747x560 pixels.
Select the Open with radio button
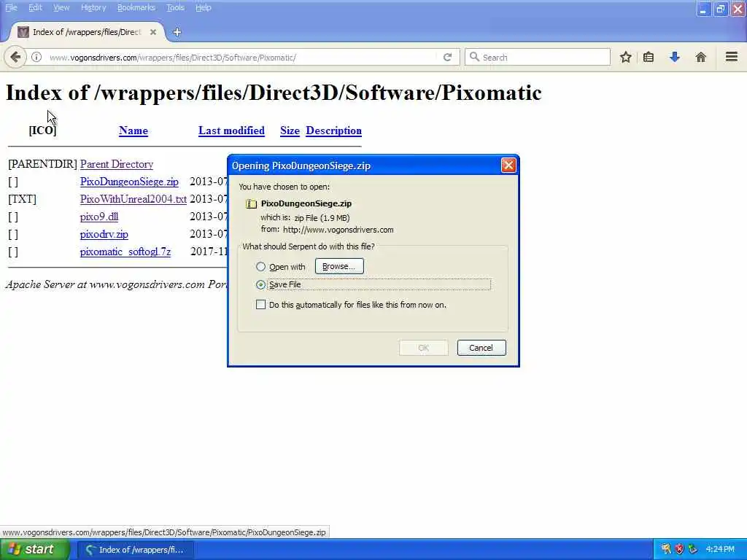pyautogui.click(x=260, y=267)
